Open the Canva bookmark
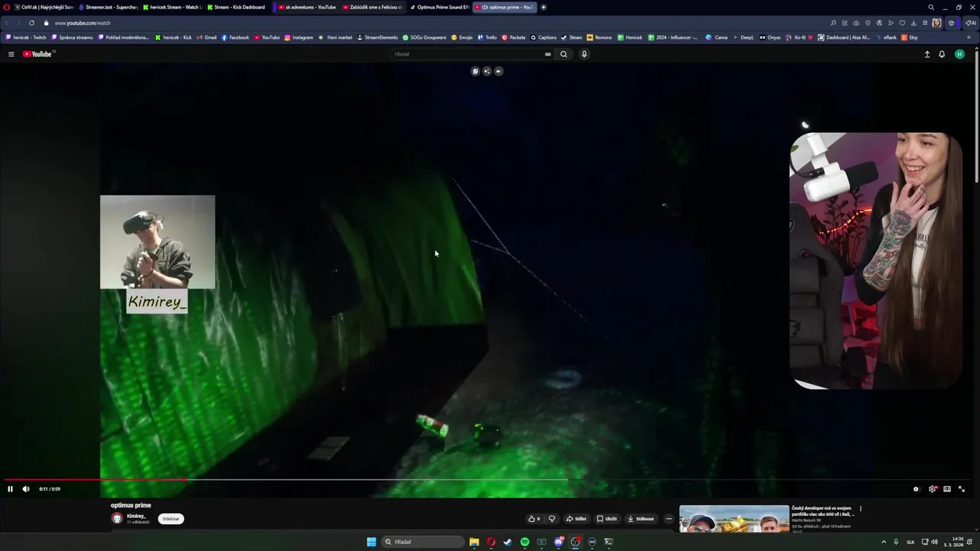The height and width of the screenshot is (551, 980). click(717, 37)
